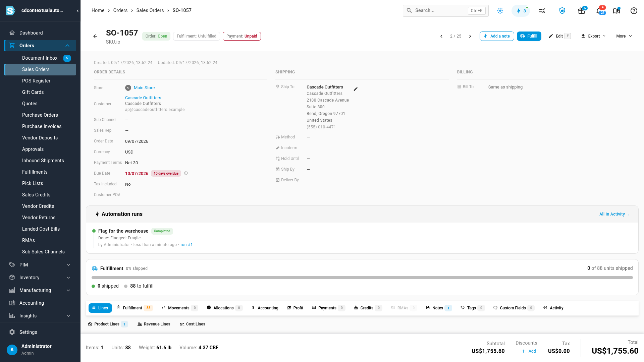Collapse the sidebar with the chevron

(x=78, y=11)
